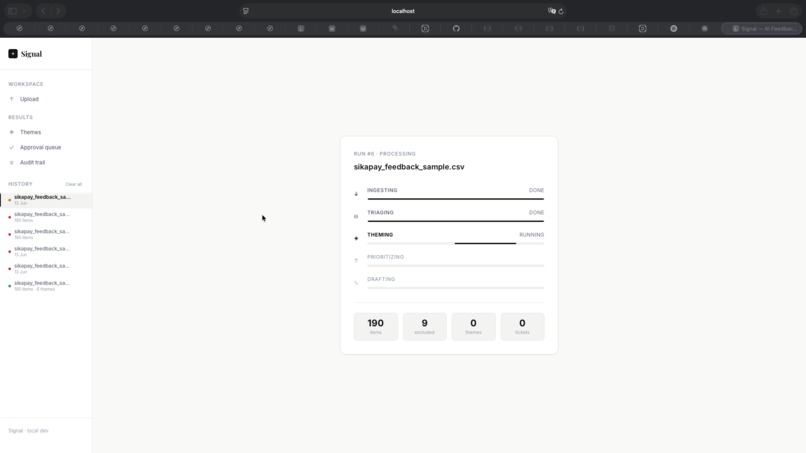Click the Ingesting progress bar

[x=455, y=199]
